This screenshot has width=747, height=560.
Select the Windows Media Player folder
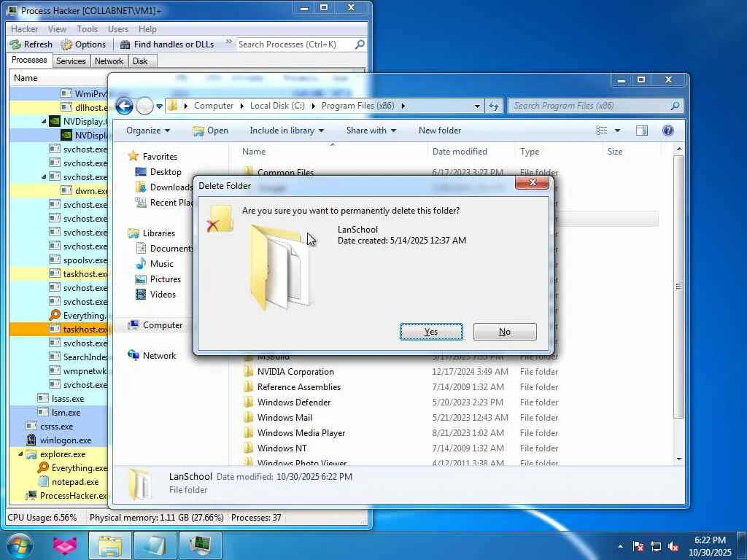click(x=301, y=433)
